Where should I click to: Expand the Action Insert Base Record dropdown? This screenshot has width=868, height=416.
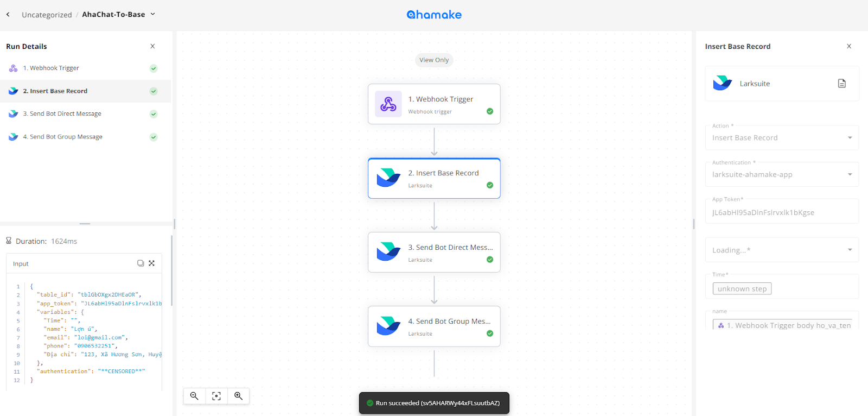coord(782,138)
